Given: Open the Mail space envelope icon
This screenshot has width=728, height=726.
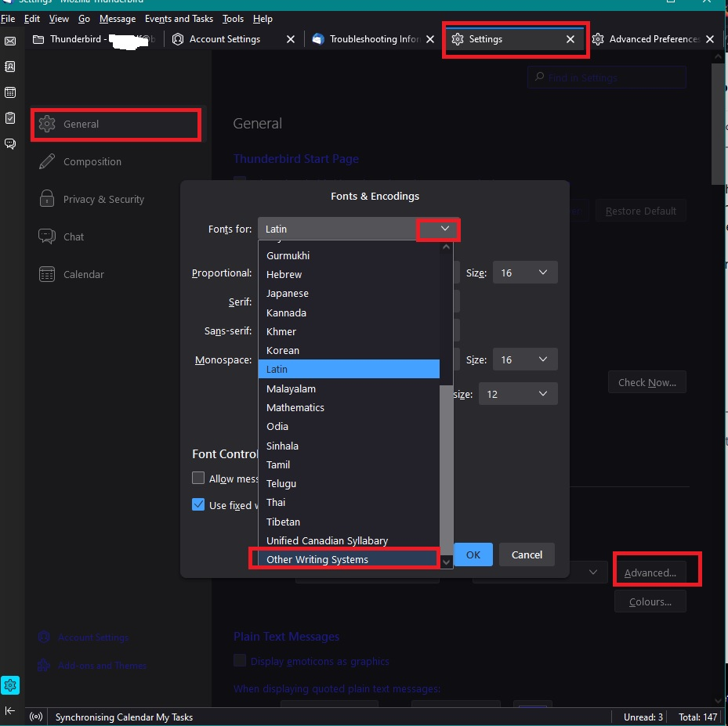Looking at the screenshot, I should pyautogui.click(x=10, y=40).
